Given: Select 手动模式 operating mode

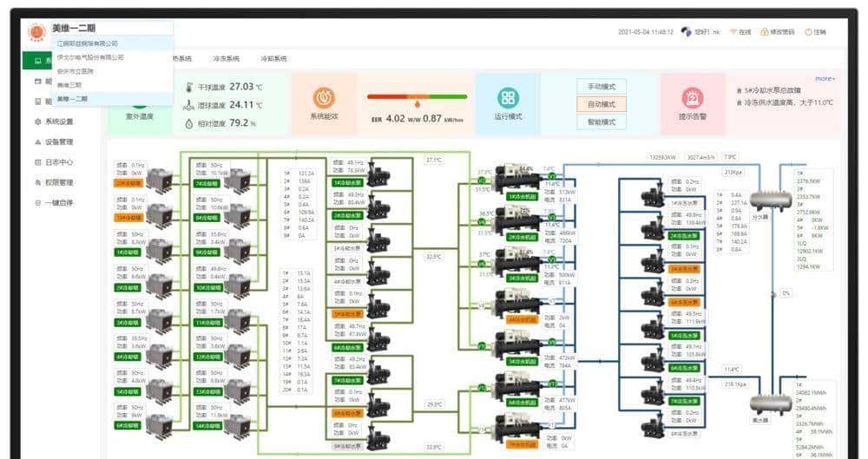Looking at the screenshot, I should (602, 87).
